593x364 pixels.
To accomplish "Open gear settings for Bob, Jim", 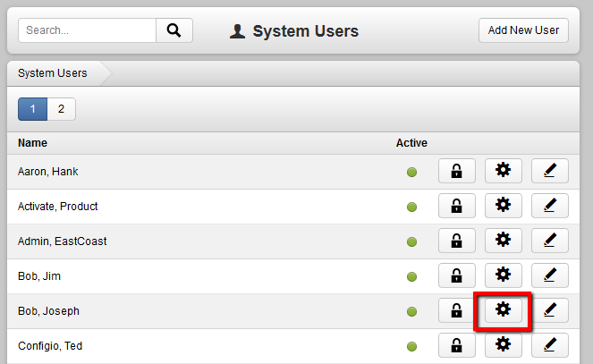I will (x=504, y=275).
